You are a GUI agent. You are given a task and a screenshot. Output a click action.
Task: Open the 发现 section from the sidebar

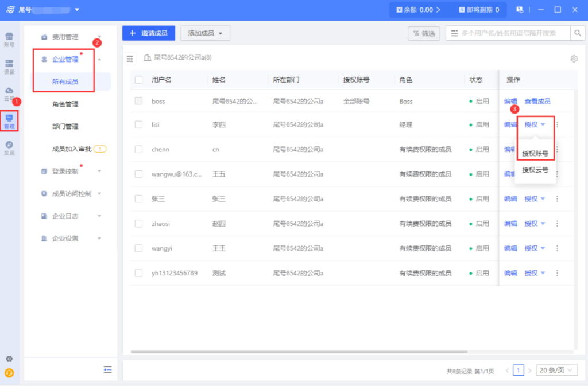point(9,147)
